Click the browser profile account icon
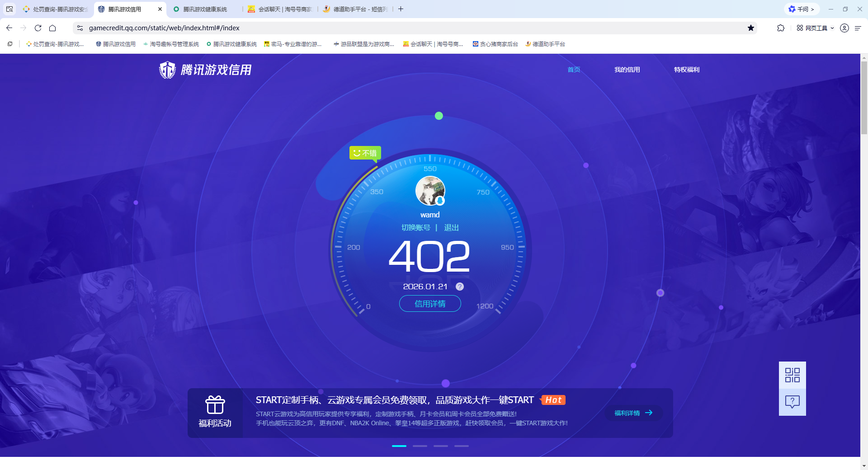 click(844, 28)
